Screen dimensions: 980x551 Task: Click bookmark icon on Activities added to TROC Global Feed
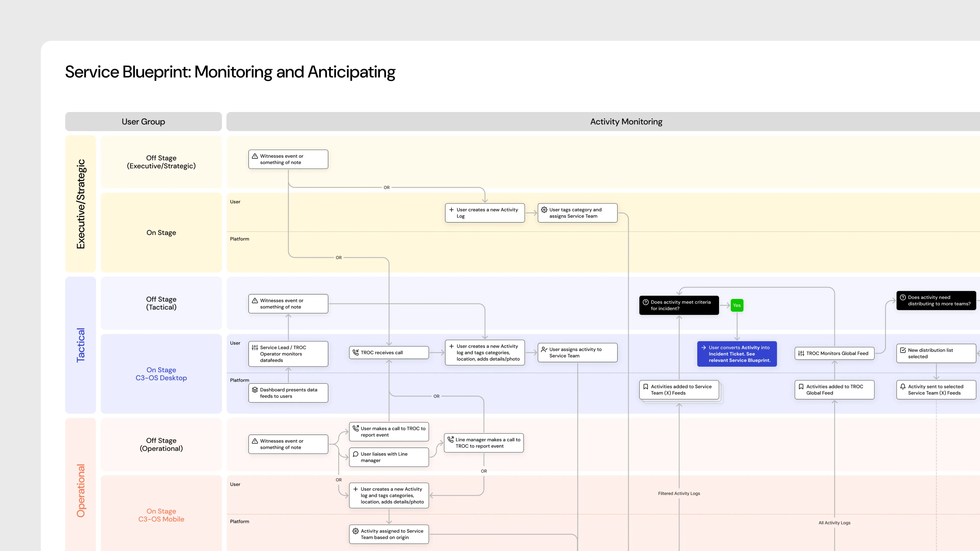(x=801, y=386)
